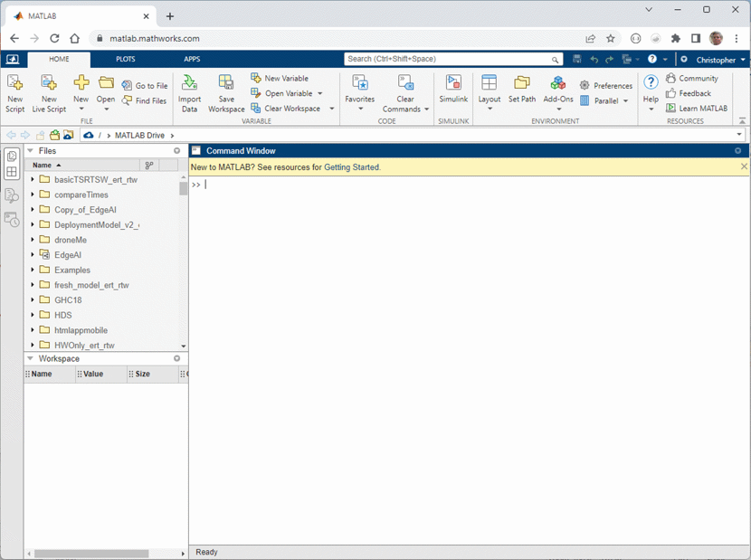This screenshot has height=560, width=751.
Task: Dismiss the Getting Started banner
Action: click(744, 166)
